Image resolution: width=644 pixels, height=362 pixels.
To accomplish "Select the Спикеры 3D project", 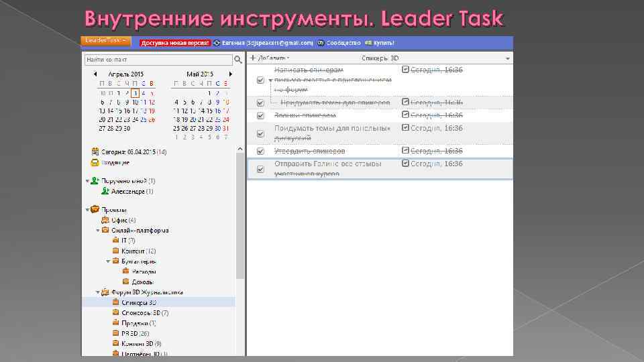I will coord(139,302).
